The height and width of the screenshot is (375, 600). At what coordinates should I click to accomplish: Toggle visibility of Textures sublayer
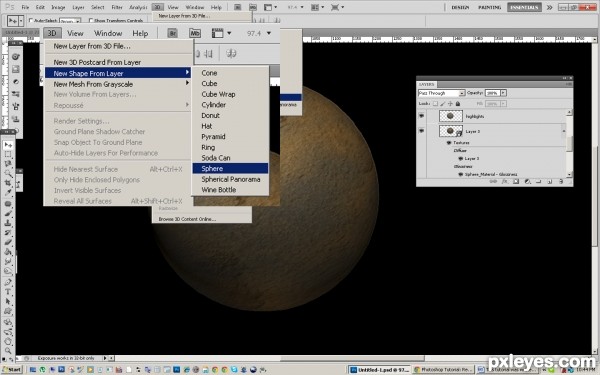449,143
